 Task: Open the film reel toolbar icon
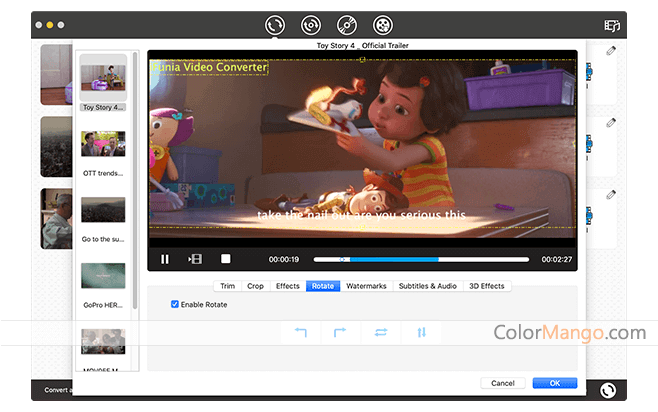pyautogui.click(x=383, y=25)
